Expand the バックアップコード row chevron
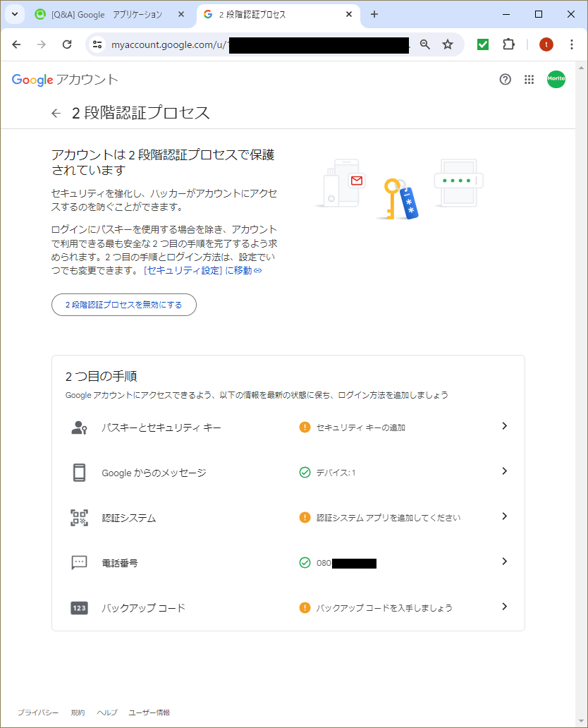This screenshot has width=588, height=728. [504, 607]
